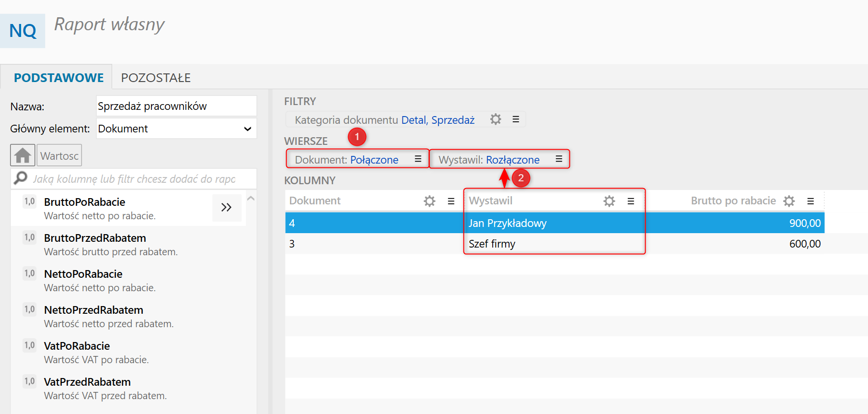The width and height of the screenshot is (868, 414).
Task: Open hamburger menu of Dokument row grouping
Action: 418,159
